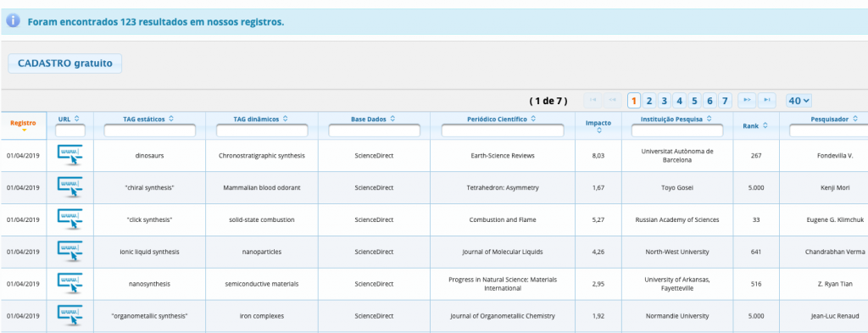Select Toyo Gosei institution cell

tap(677, 187)
